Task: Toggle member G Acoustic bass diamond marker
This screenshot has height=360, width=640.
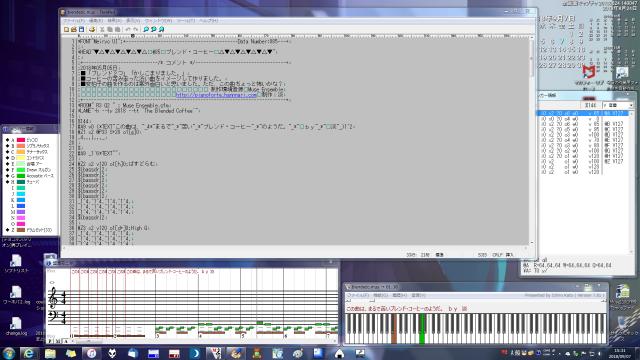Action: click(7, 176)
